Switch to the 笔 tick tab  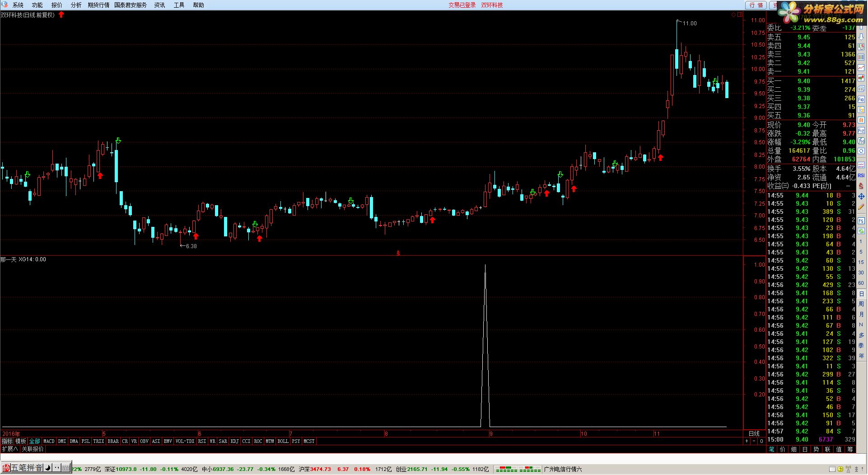pyautogui.click(x=772, y=449)
